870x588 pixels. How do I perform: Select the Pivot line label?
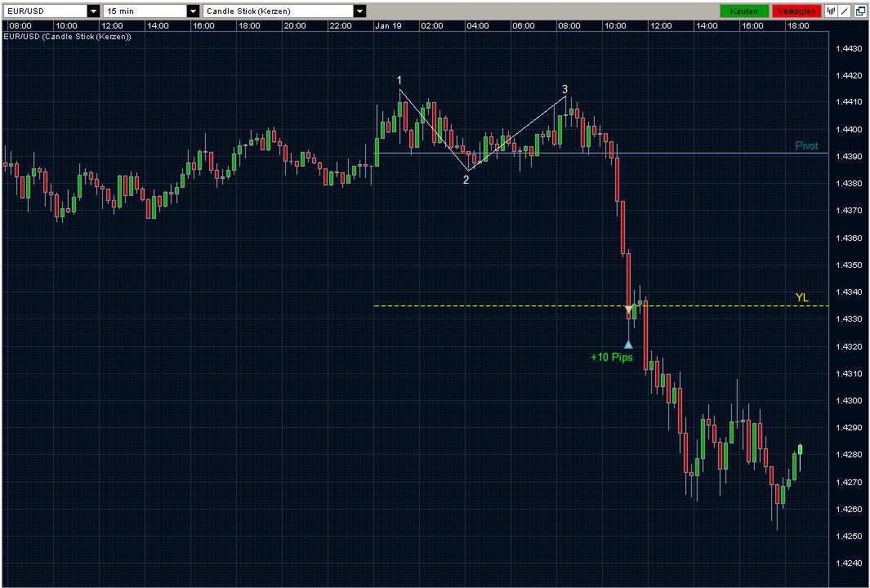807,146
